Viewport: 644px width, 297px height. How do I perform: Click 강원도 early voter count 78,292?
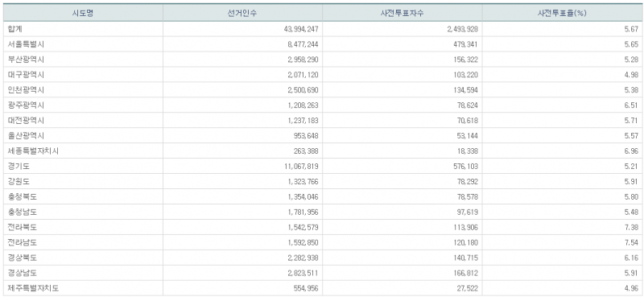click(468, 182)
